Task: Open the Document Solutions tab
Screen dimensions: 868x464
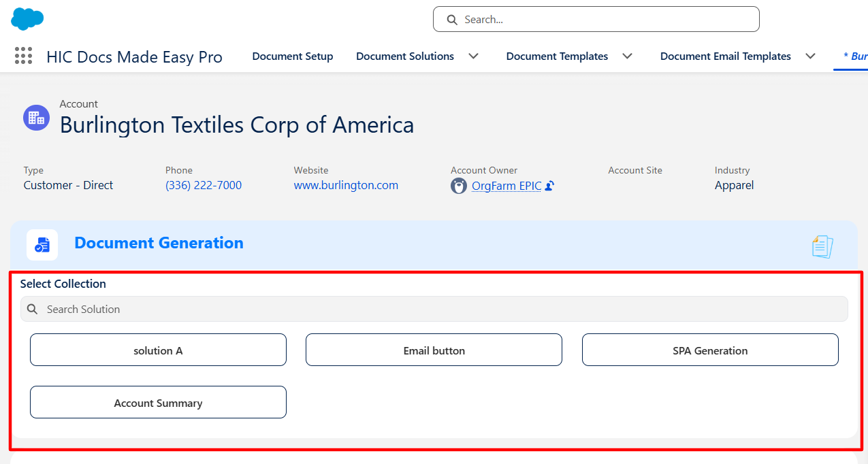Action: tap(405, 56)
